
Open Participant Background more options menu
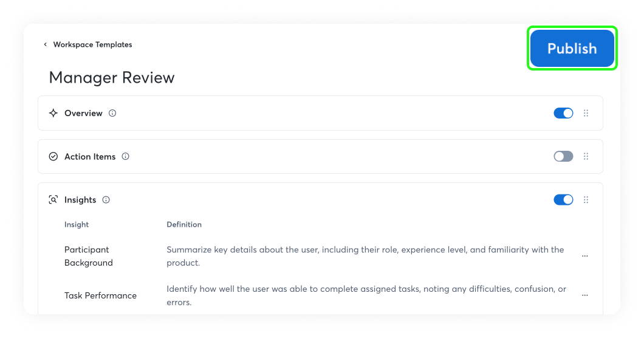[x=585, y=256]
